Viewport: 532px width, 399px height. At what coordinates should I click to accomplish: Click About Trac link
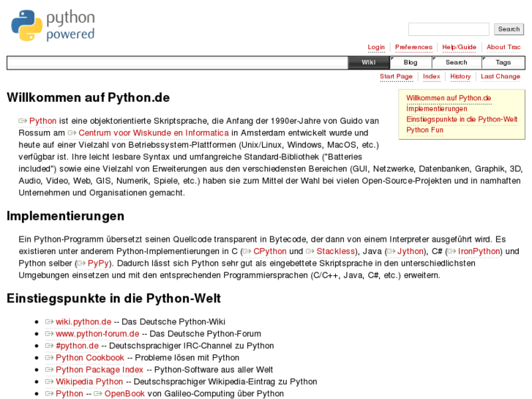(503, 47)
